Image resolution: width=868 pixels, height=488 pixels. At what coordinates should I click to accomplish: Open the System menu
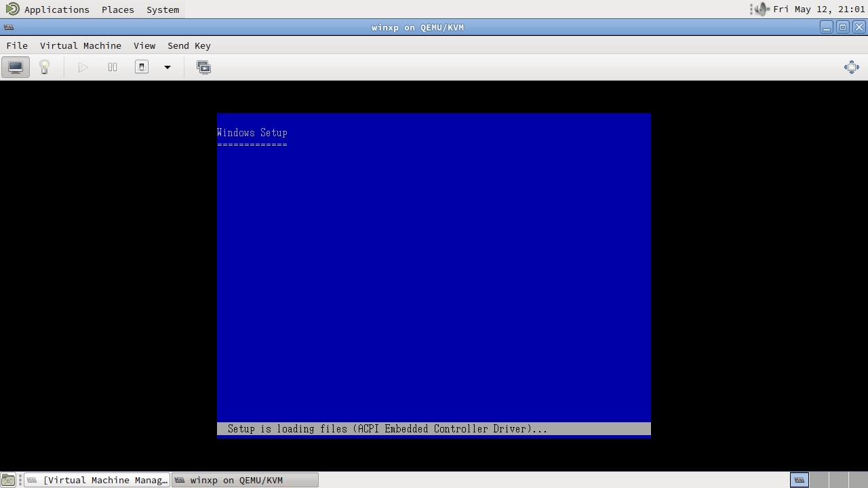(x=163, y=9)
